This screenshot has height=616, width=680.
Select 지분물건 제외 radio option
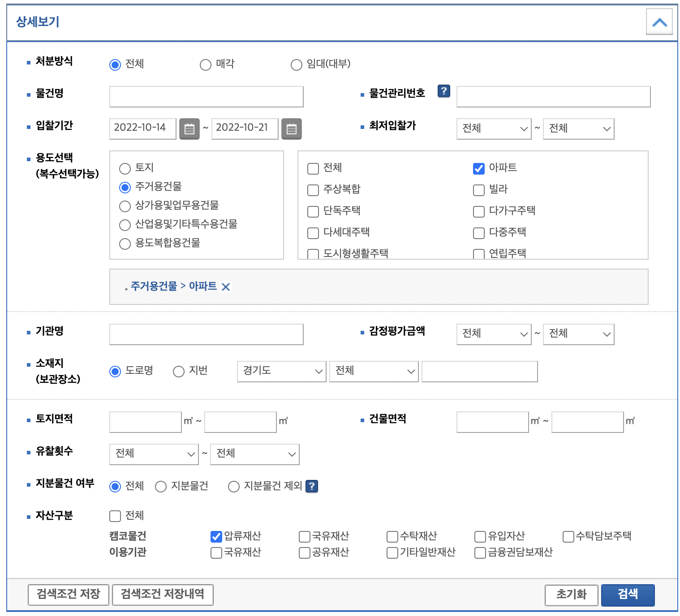tap(234, 487)
